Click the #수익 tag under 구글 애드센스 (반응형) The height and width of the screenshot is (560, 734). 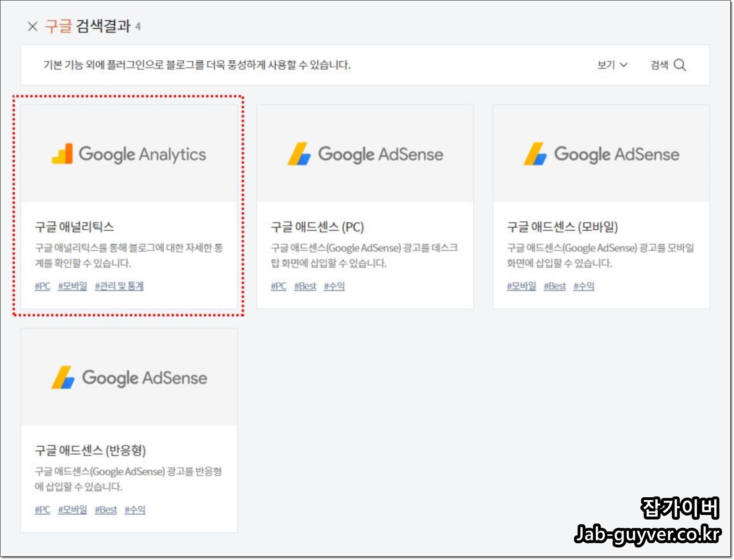click(135, 509)
